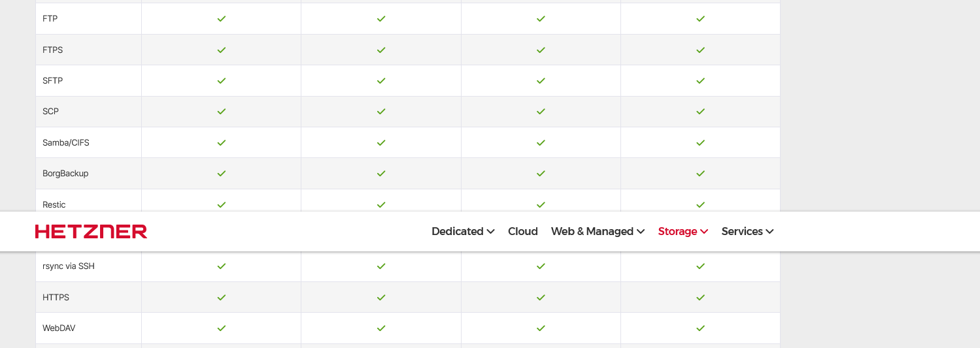Click the first checkmark in Samba/CIFS row
The width and height of the screenshot is (980, 348).
point(222,142)
